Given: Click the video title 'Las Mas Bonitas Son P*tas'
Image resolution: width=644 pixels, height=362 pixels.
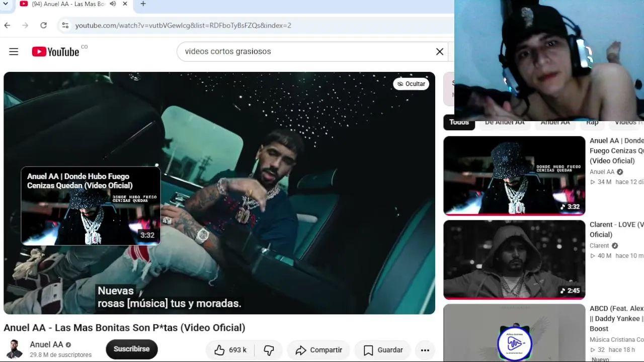Looking at the screenshot, I should coord(124,328).
